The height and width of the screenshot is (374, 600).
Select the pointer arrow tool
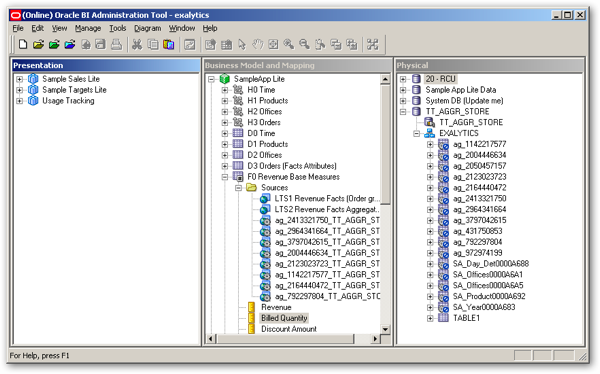242,44
